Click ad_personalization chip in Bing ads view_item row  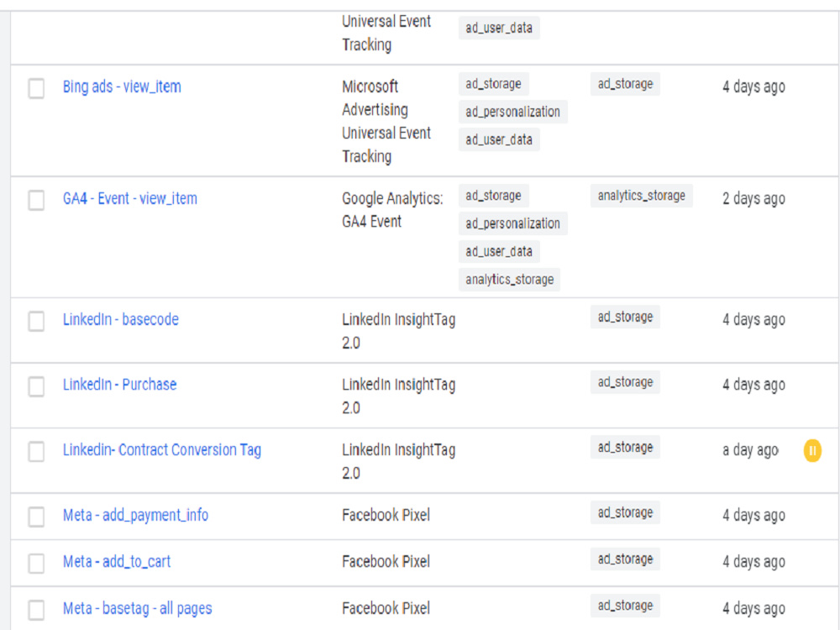512,112
